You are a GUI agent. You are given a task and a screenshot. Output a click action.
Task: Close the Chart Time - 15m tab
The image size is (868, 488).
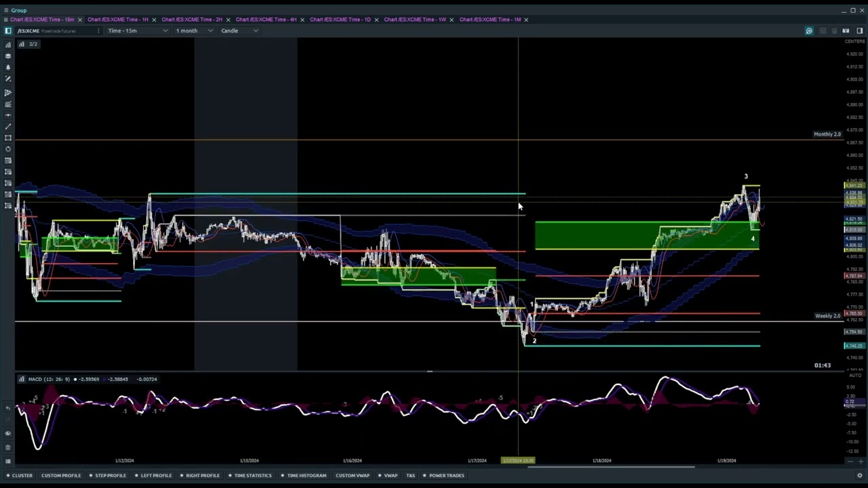click(x=79, y=20)
